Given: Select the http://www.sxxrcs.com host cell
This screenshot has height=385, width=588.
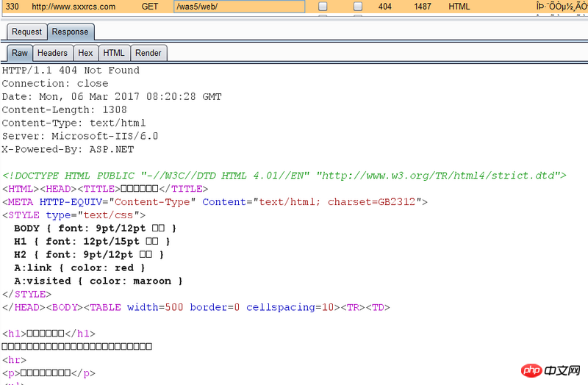Looking at the screenshot, I should coord(73,7).
